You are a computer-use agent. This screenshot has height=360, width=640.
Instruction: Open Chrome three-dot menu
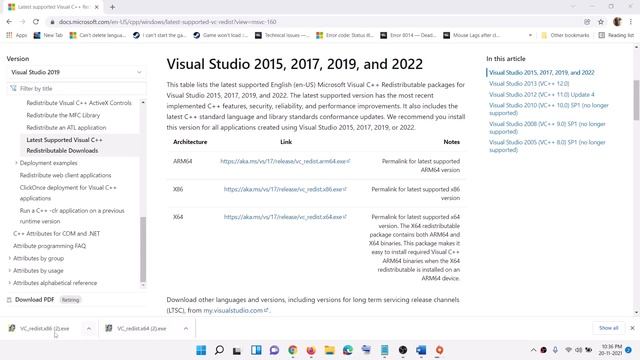tap(631, 22)
